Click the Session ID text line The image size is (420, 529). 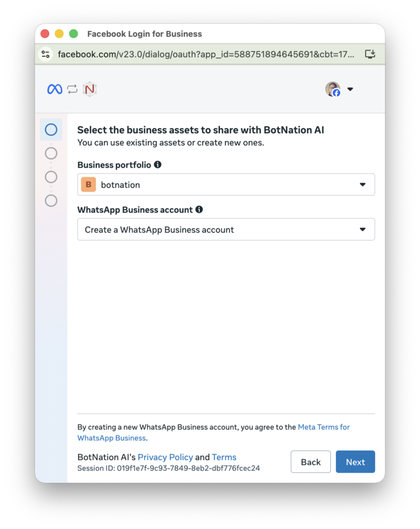169,468
